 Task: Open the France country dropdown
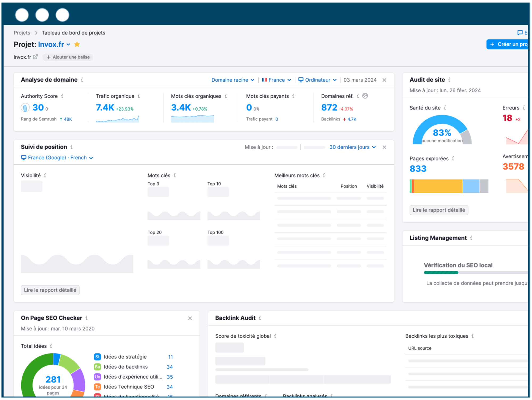point(277,80)
